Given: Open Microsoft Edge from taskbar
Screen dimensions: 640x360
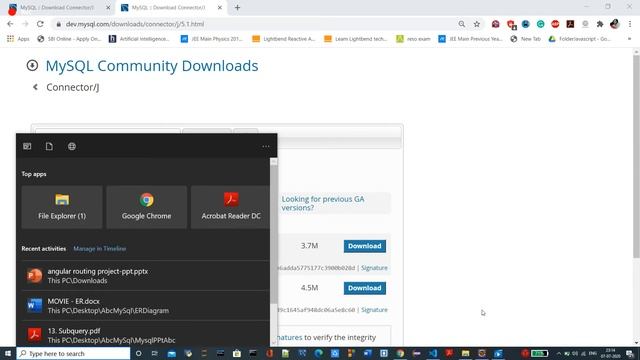Looking at the screenshot, I should [318, 353].
